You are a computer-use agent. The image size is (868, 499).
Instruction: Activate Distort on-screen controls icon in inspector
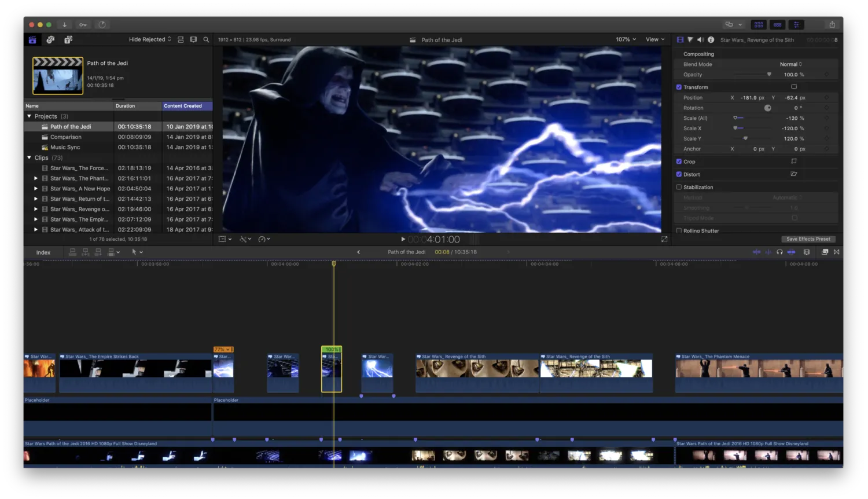pyautogui.click(x=794, y=174)
